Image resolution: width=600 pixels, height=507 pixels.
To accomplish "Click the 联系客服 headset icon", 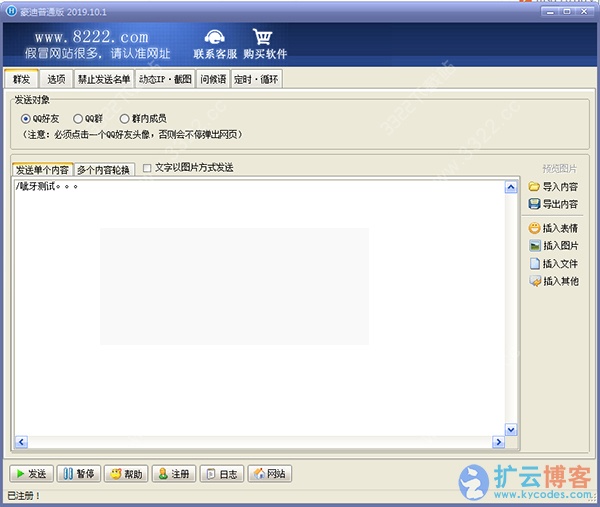I will 215,37.
